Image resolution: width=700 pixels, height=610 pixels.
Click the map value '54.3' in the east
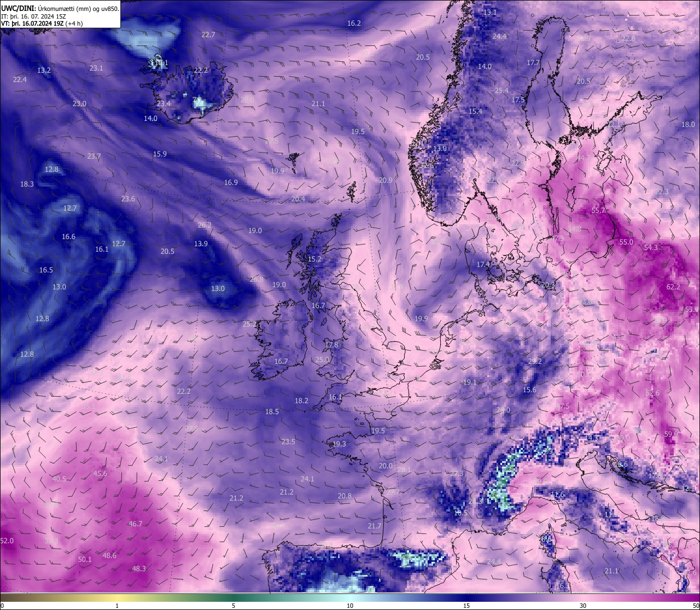click(651, 247)
